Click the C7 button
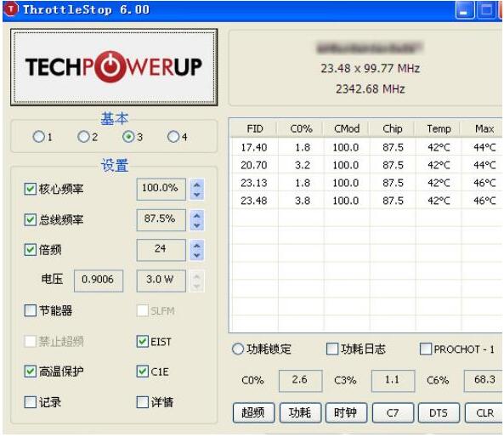Viewport: 504px width, 437px height. (393, 412)
